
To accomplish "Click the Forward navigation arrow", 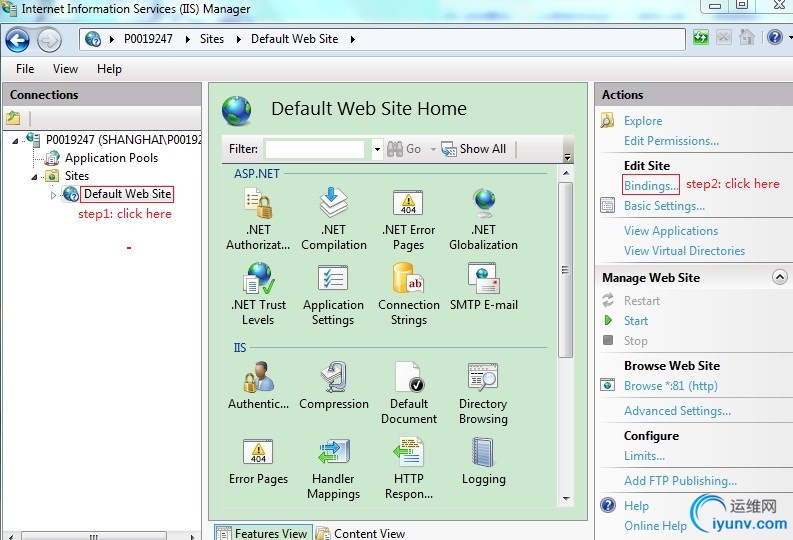I will point(49,40).
